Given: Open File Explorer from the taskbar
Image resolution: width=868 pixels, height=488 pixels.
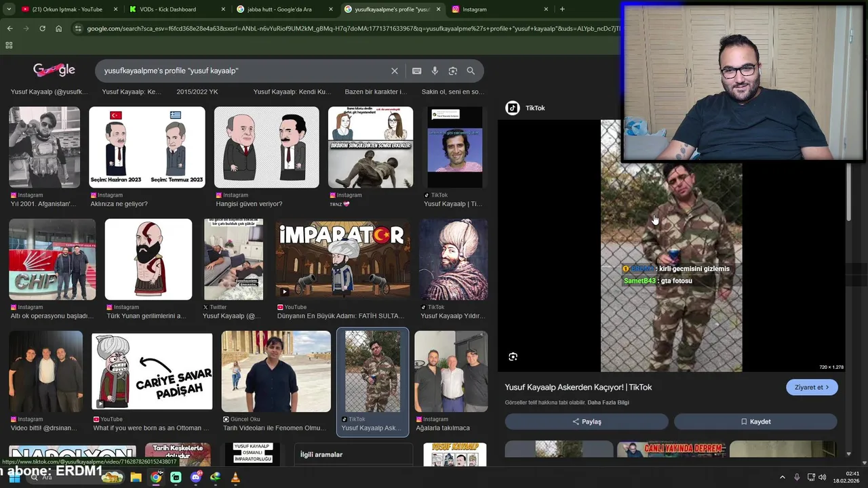Looking at the screenshot, I should click(x=136, y=477).
